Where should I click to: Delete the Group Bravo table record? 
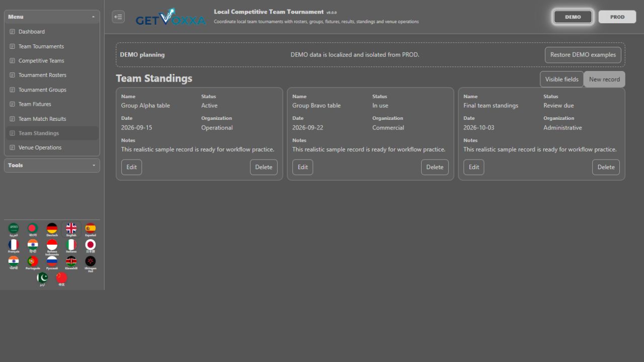pos(435,167)
